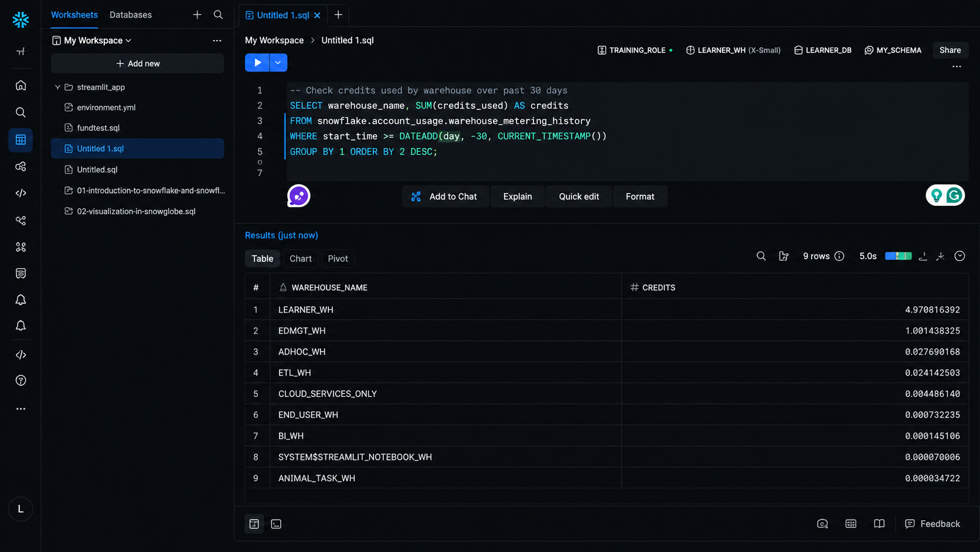Open a new tab with plus

click(x=338, y=15)
